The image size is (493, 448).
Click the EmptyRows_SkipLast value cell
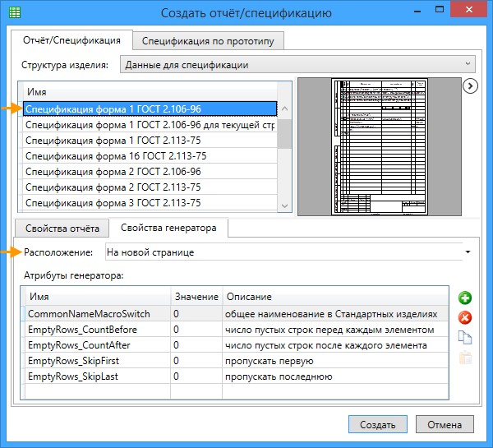tap(195, 376)
